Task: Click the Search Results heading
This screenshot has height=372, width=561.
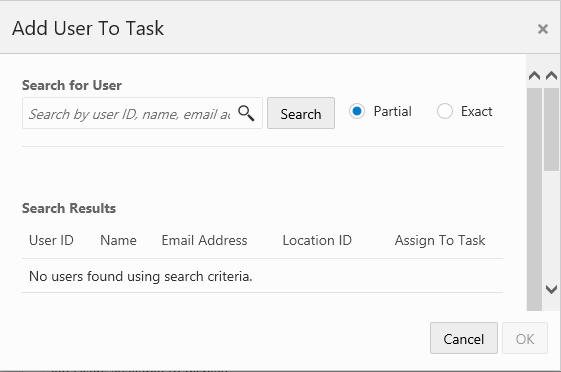Action: tap(69, 208)
